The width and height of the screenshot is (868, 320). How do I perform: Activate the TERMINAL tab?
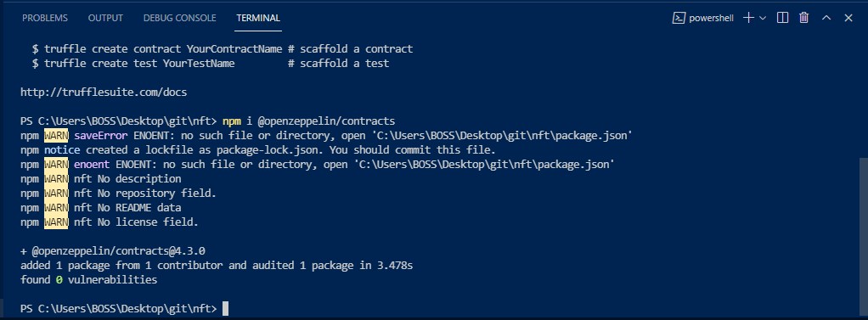258,19
